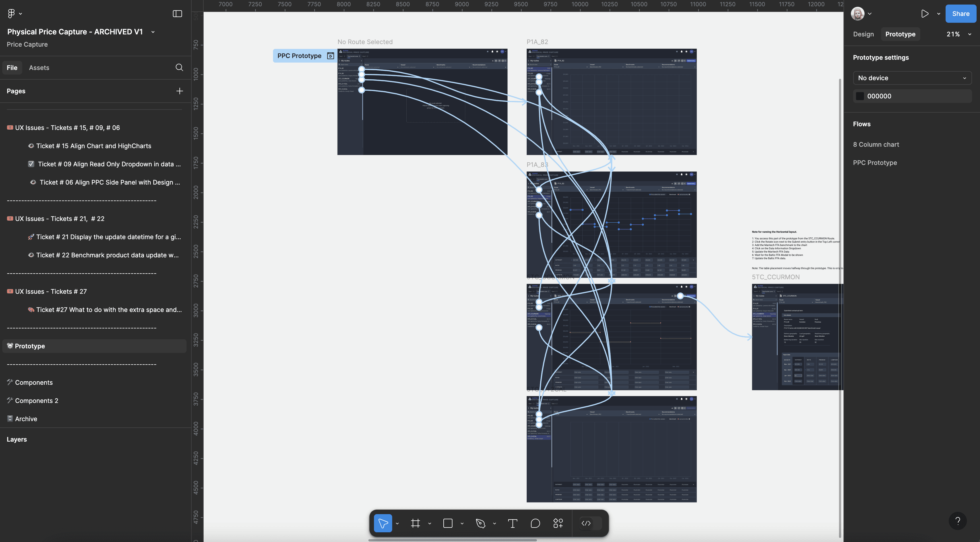This screenshot has height=542, width=980.
Task: Add a new page with plus button
Action: coord(179,91)
